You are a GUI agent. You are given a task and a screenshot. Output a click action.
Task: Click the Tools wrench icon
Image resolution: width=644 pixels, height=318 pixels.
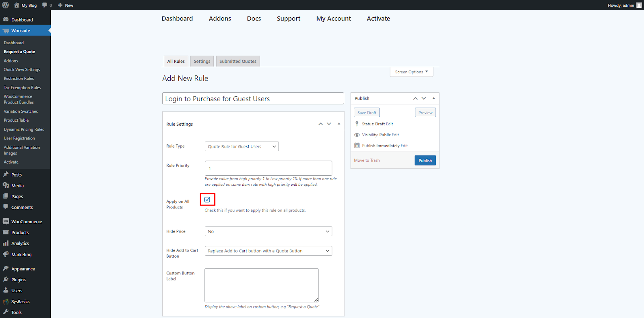(6, 312)
